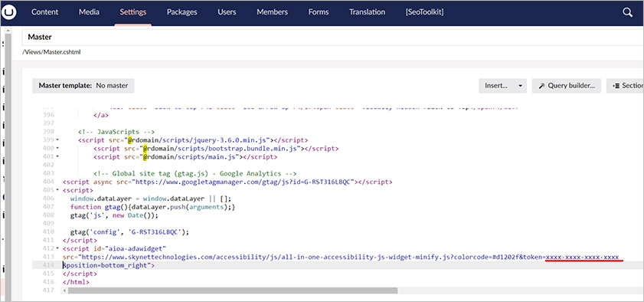Select the Settings section tab

click(133, 12)
